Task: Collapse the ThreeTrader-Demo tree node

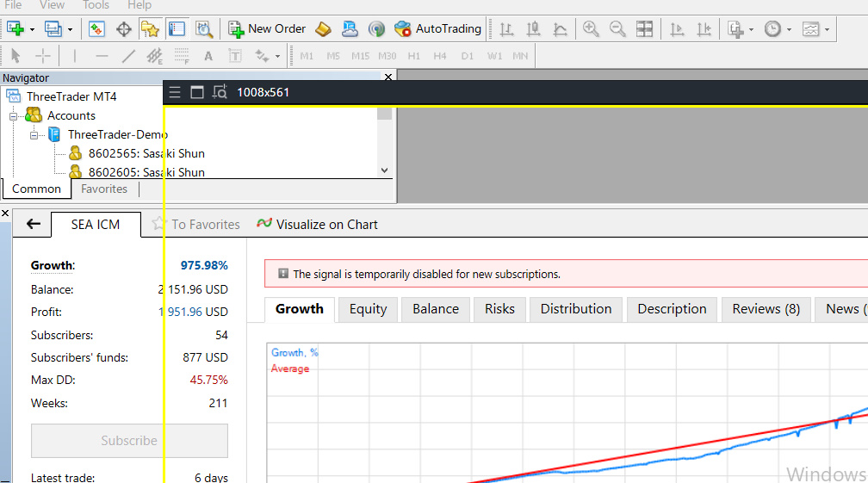Action: coord(34,135)
